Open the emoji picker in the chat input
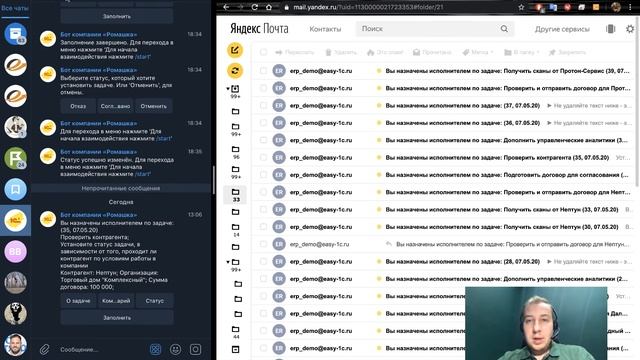 (176, 349)
